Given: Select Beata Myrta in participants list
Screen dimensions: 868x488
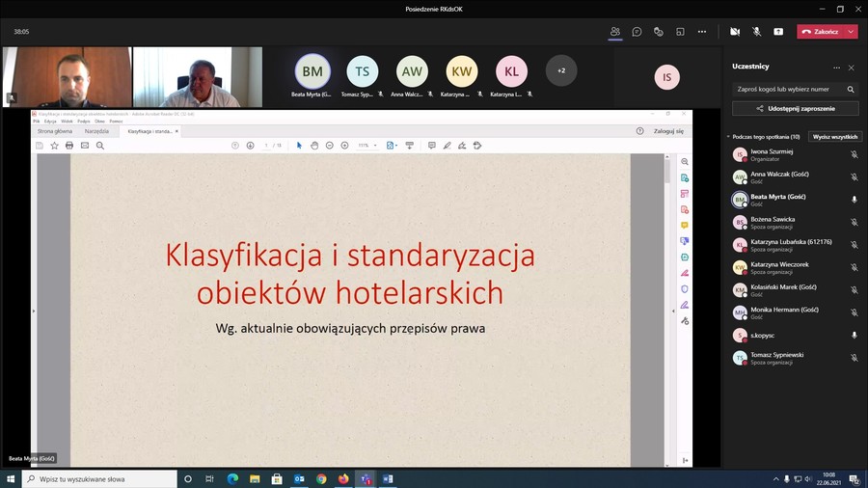Looking at the screenshot, I should pyautogui.click(x=777, y=200).
